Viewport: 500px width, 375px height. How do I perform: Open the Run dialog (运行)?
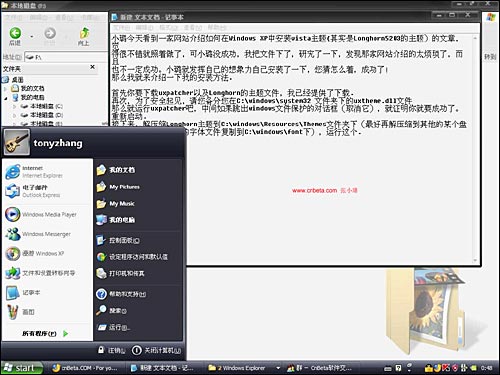(113, 327)
